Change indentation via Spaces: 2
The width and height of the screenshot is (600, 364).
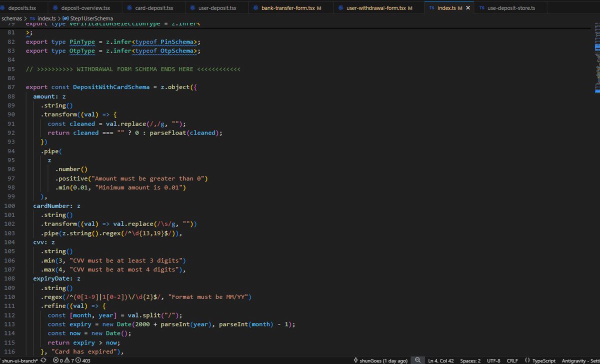click(x=470, y=360)
